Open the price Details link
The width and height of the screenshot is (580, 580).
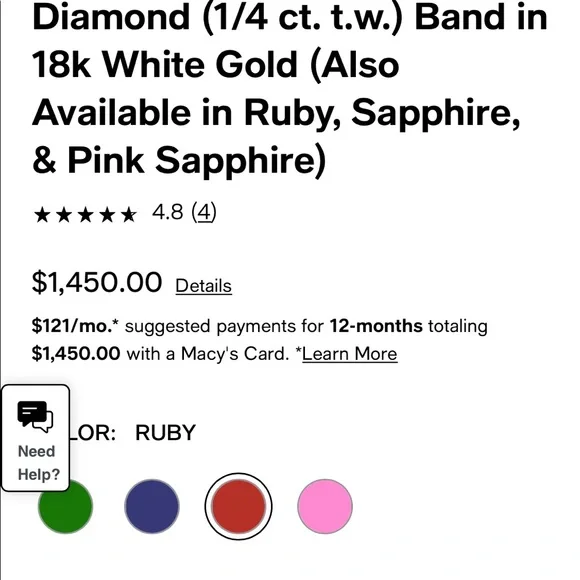203,286
